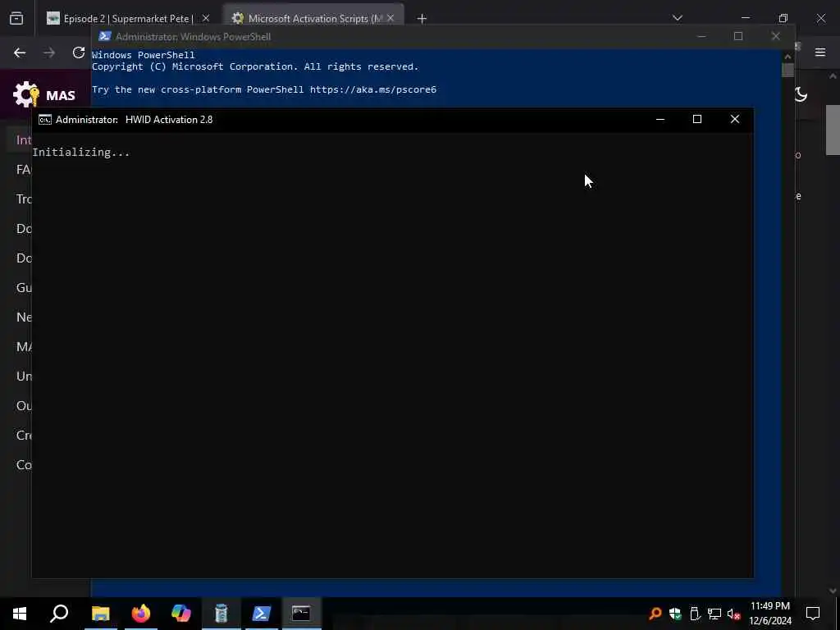Switch to Episode 2 Supermarket Pete tab
840x630 pixels.
(129, 19)
